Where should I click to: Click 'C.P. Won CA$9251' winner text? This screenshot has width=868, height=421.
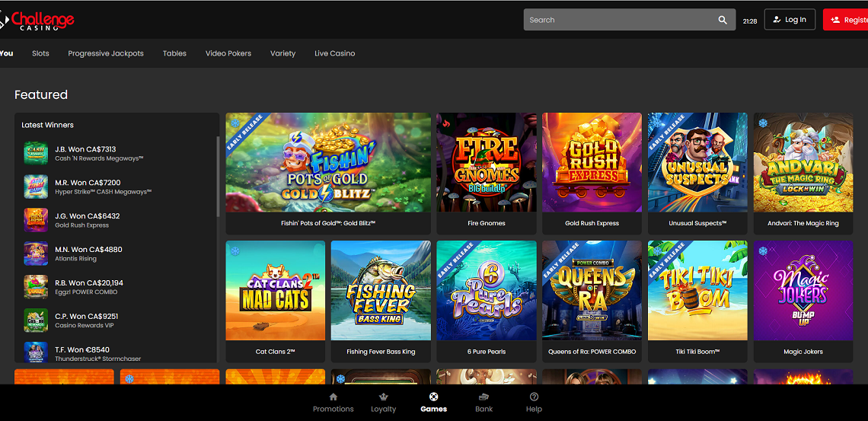tap(87, 317)
